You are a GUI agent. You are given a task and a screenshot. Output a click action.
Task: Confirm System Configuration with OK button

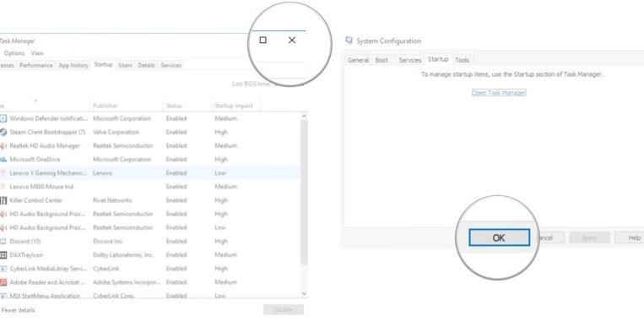(x=499, y=237)
